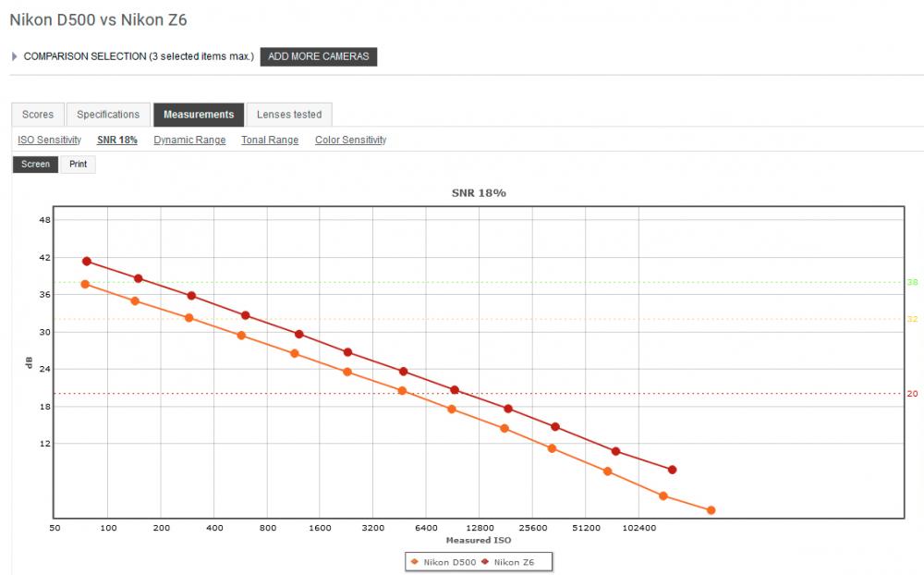Click the 48 dB axis tick label
This screenshot has height=575, width=924.
tap(45, 220)
